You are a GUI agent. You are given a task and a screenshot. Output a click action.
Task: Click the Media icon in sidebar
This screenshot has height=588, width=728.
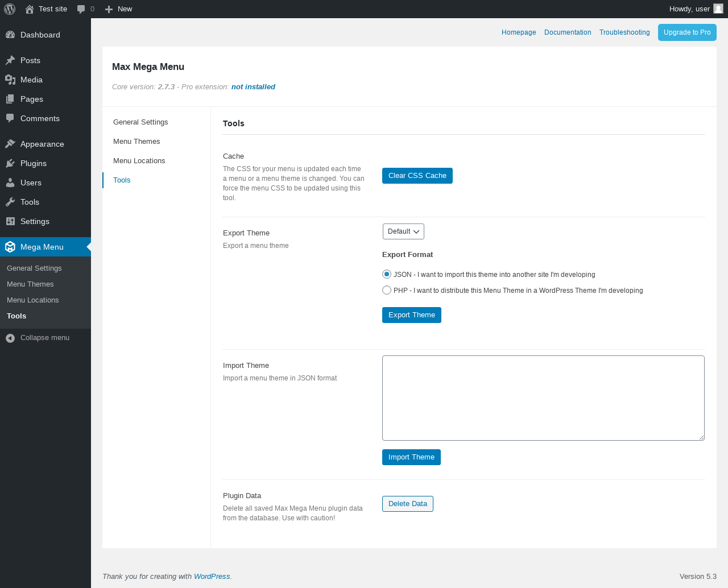click(x=10, y=80)
